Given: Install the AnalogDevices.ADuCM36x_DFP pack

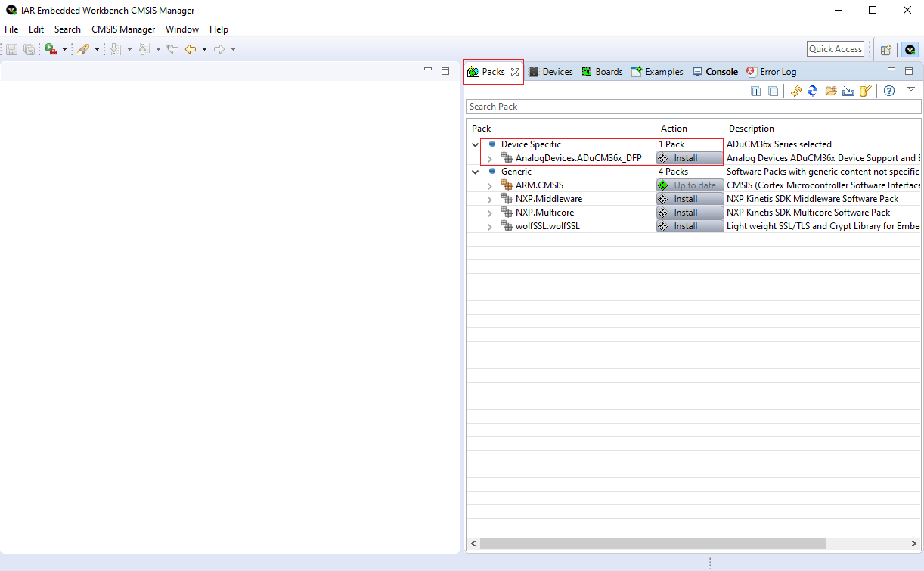Looking at the screenshot, I should pos(690,158).
